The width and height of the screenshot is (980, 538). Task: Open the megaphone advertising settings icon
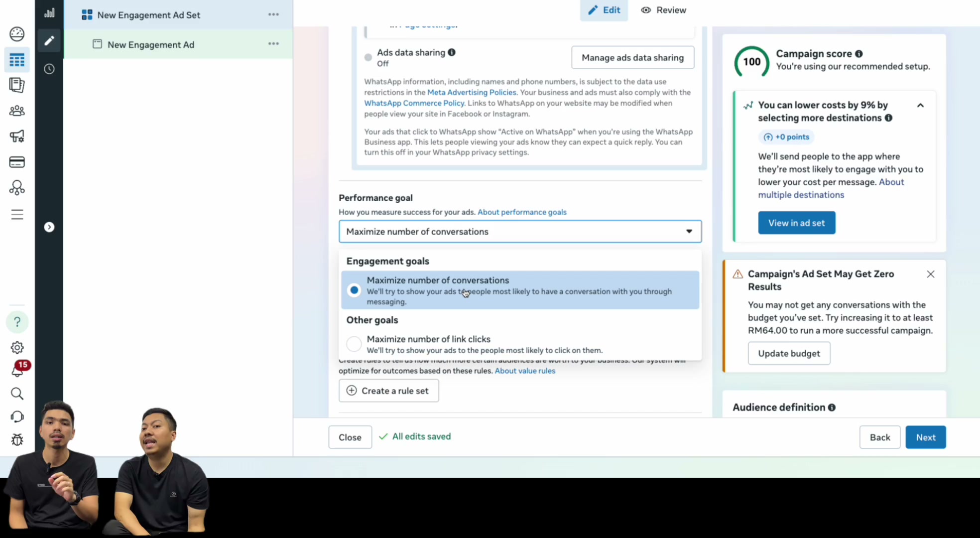[x=17, y=136]
